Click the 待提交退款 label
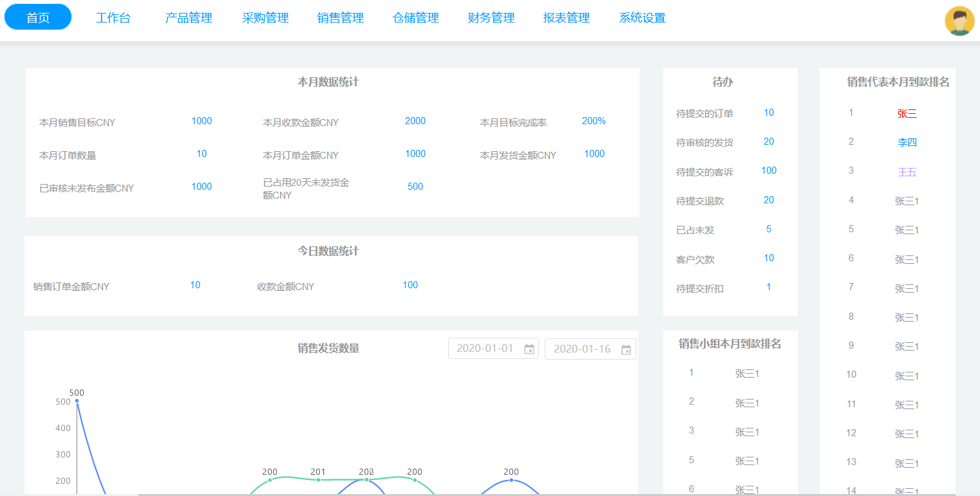Viewport: 980px width, 496px height. point(700,201)
